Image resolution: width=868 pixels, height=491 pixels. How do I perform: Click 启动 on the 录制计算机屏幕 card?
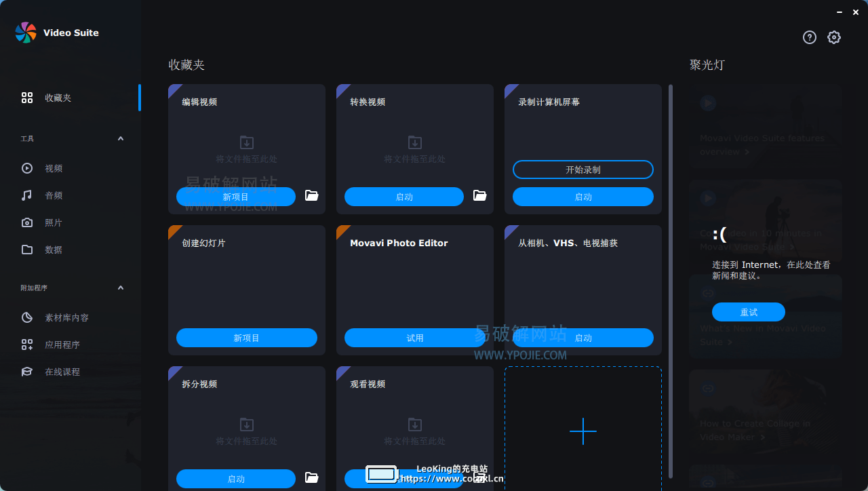583,197
